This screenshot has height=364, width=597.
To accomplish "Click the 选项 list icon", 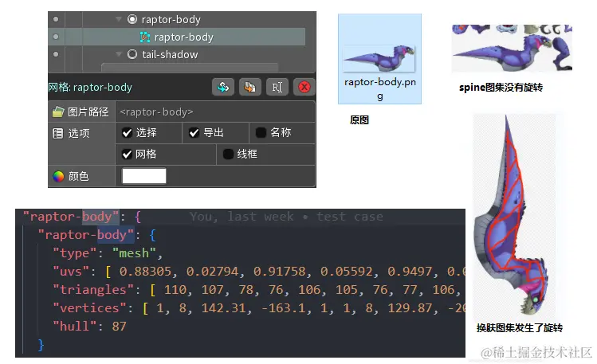I will click(x=58, y=133).
